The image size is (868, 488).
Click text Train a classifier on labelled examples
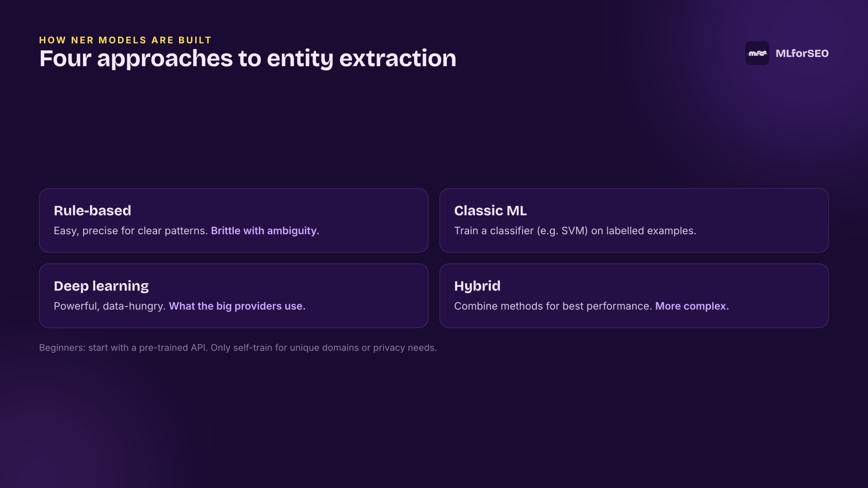[575, 231]
